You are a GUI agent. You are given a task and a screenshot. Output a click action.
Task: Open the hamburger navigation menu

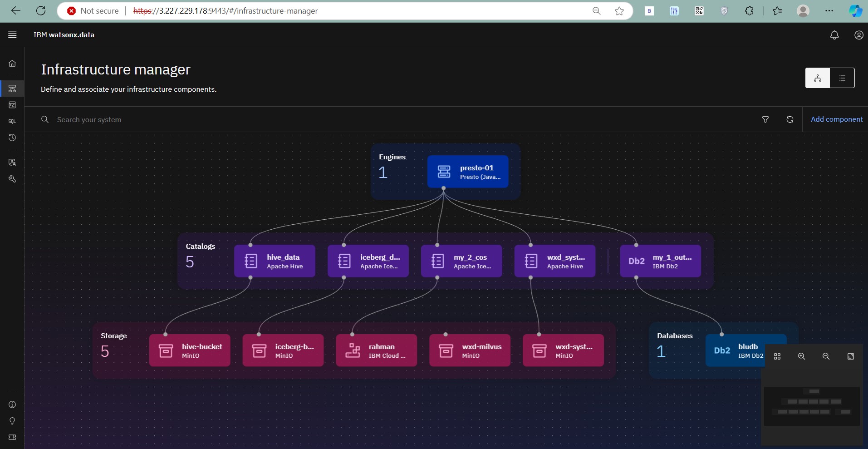pos(12,35)
